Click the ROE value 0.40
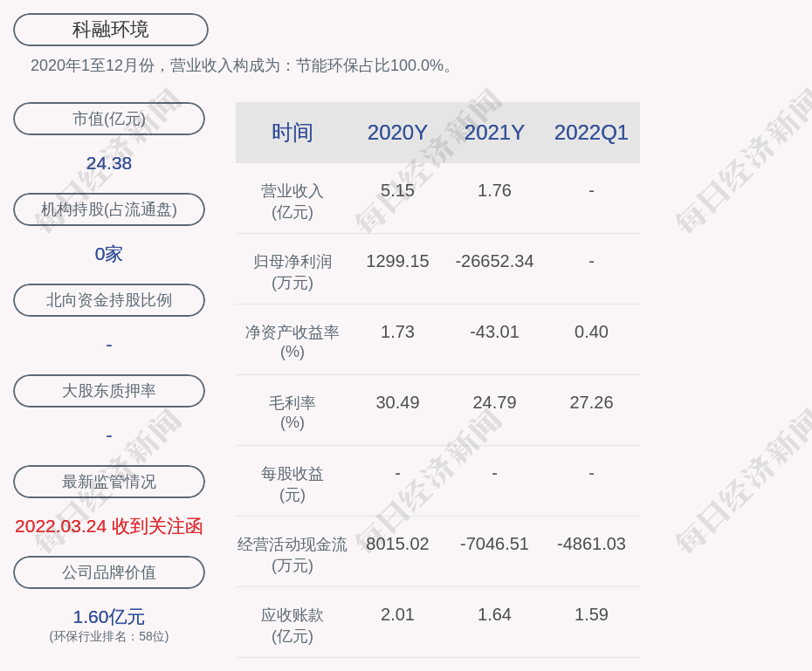Screen dimensions: 812x671 (x=591, y=332)
